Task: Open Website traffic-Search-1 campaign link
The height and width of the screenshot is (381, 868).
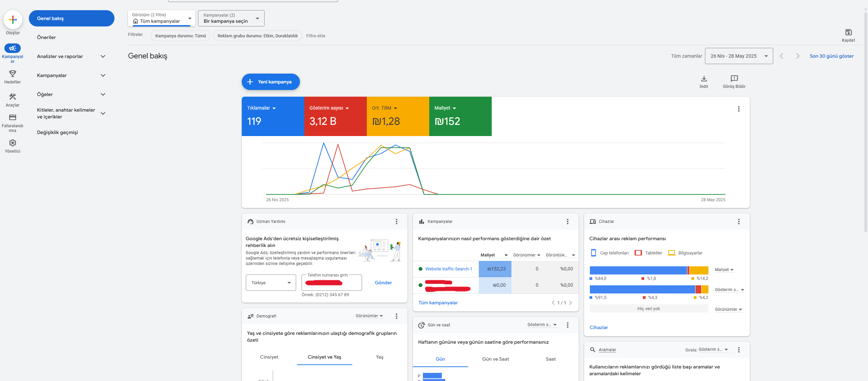Action: click(449, 269)
